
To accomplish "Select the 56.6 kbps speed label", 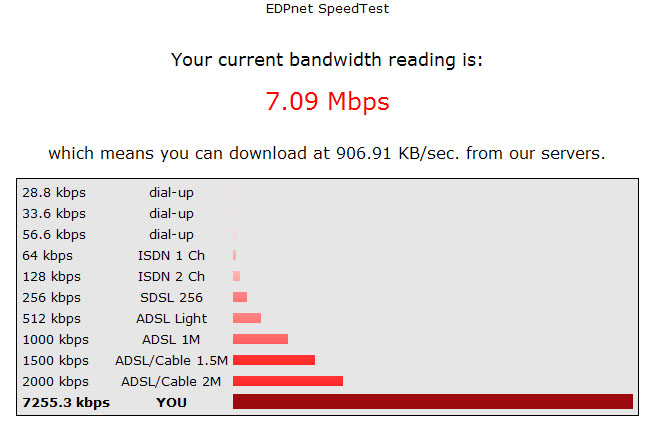I will pyautogui.click(x=54, y=234).
